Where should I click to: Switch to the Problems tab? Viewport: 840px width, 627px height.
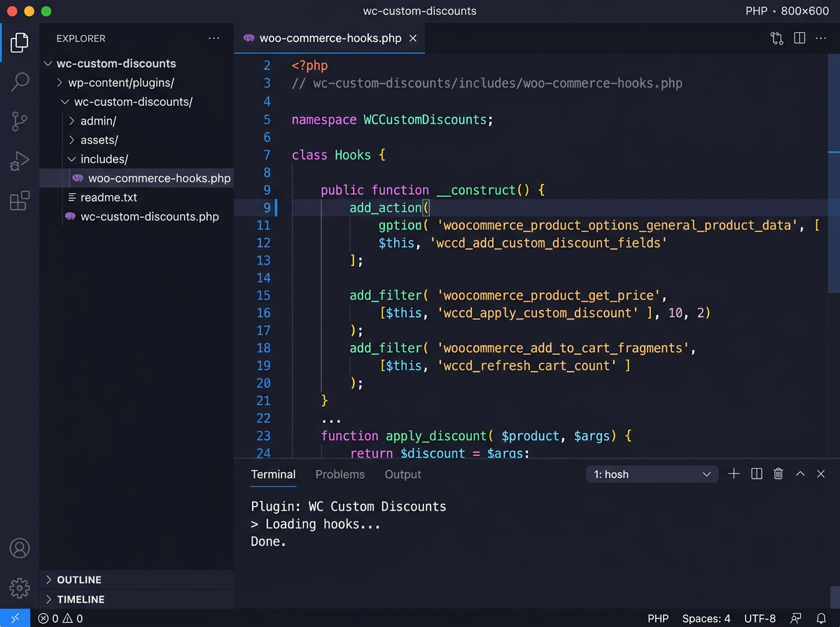pos(339,474)
